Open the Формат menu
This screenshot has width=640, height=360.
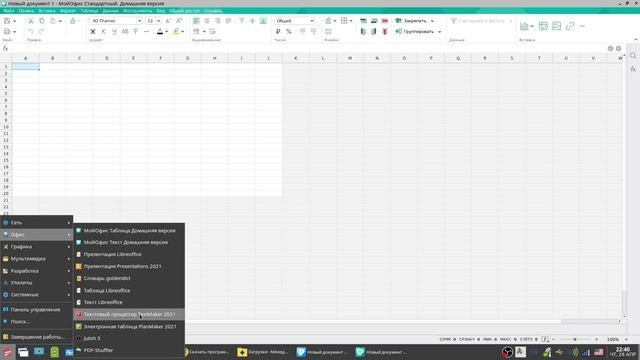click(x=68, y=11)
